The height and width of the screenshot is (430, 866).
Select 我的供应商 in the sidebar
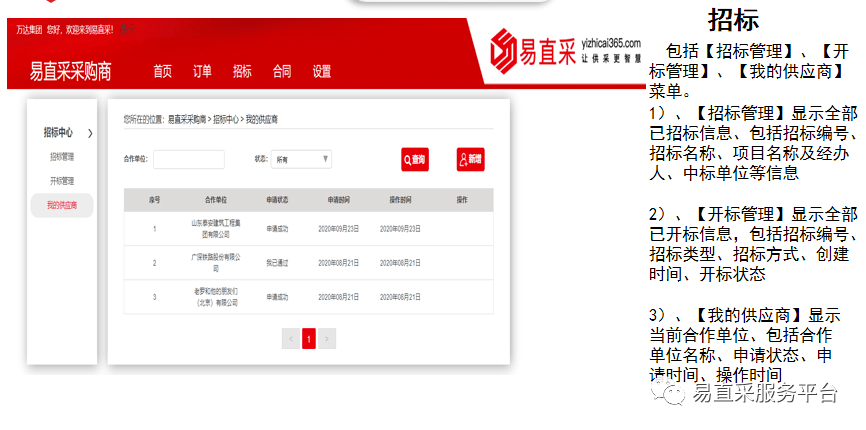coord(62,205)
